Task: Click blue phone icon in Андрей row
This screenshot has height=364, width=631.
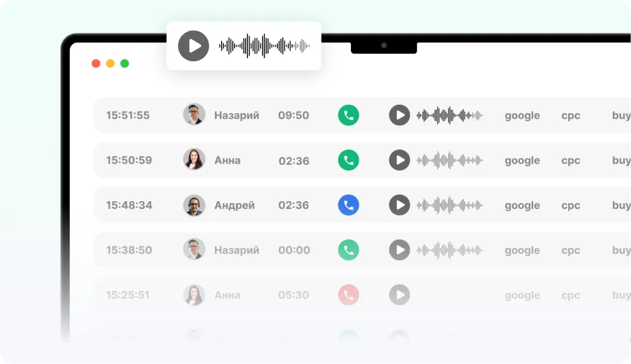Action: click(x=348, y=205)
